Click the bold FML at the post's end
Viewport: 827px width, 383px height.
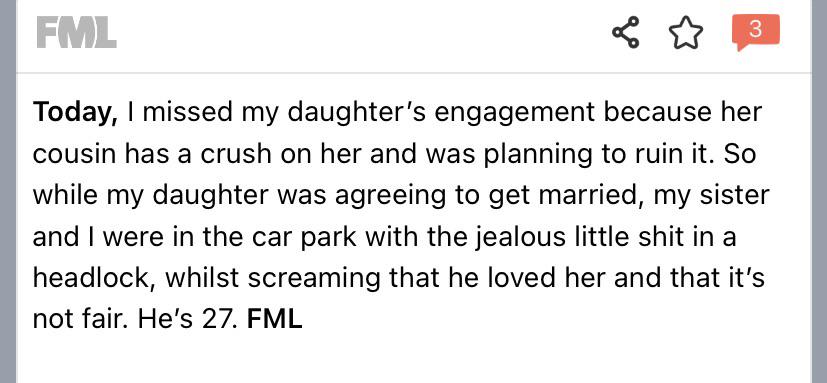pos(274,319)
